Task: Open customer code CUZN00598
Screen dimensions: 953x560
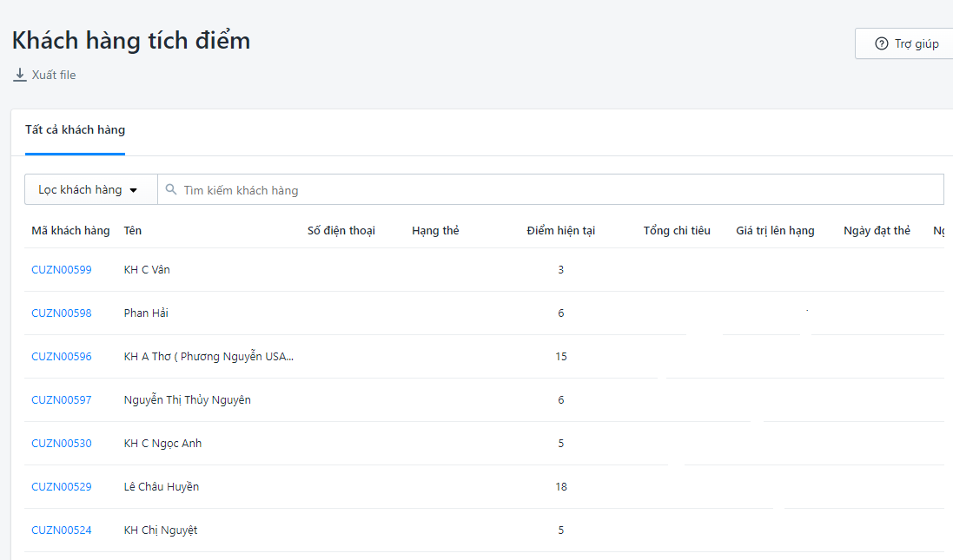Action: point(61,313)
